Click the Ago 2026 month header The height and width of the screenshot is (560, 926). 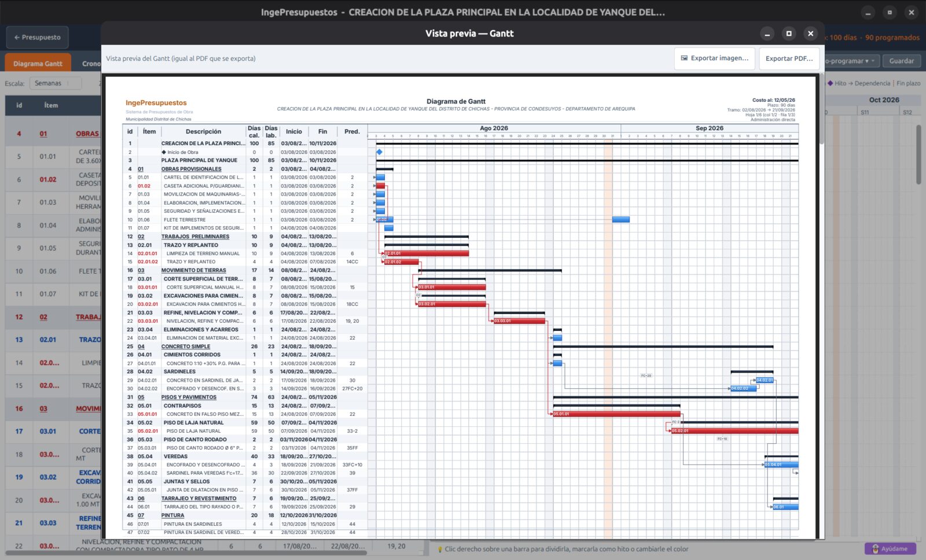494,128
